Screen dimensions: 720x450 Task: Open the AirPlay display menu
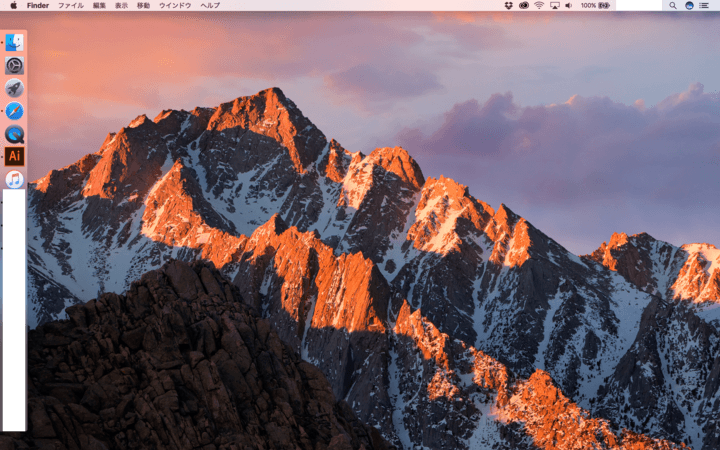(555, 6)
